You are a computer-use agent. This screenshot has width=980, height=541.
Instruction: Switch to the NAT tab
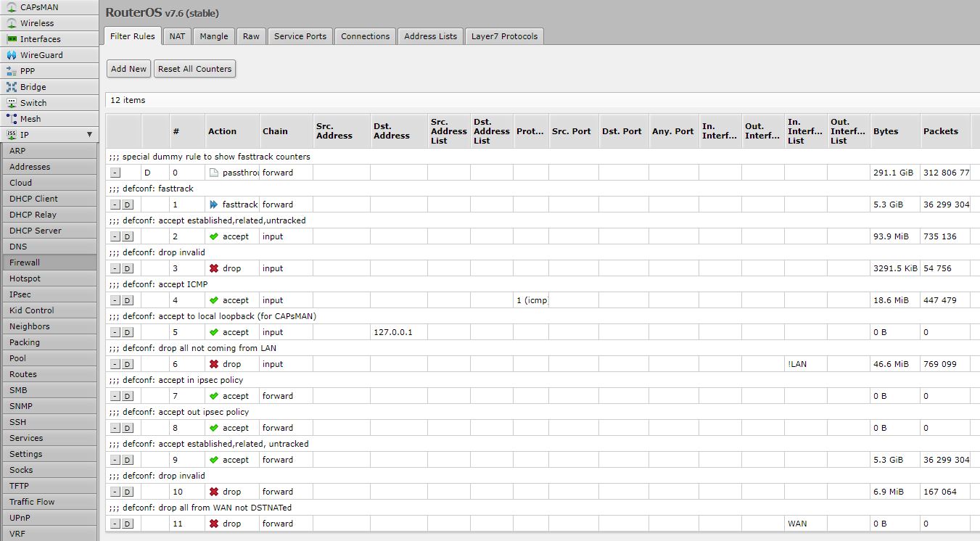(177, 36)
